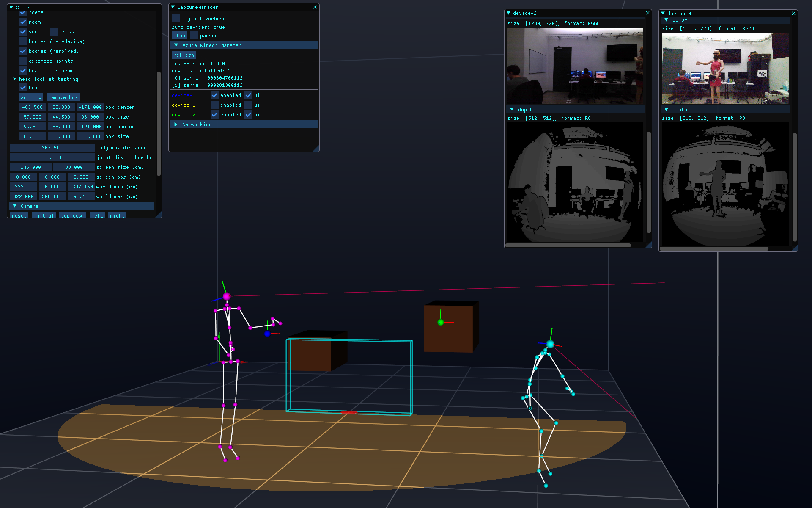This screenshot has height=508, width=812.
Task: Click the add box button
Action: pos(31,97)
